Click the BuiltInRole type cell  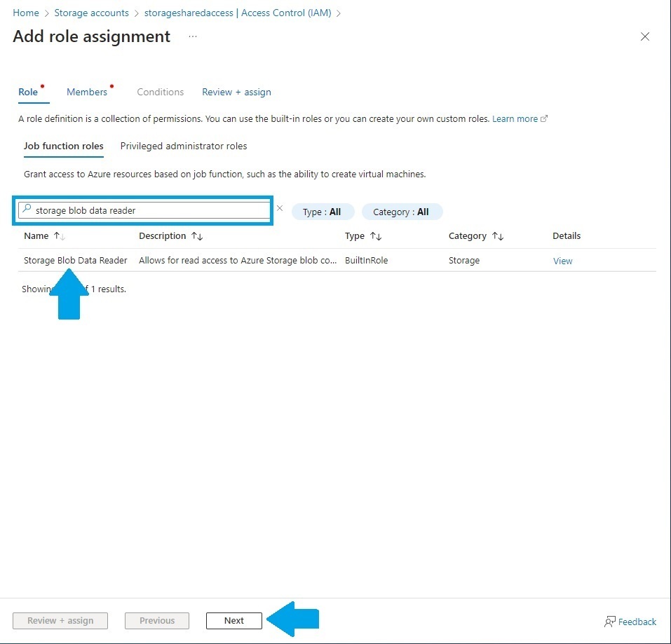pyautogui.click(x=366, y=260)
